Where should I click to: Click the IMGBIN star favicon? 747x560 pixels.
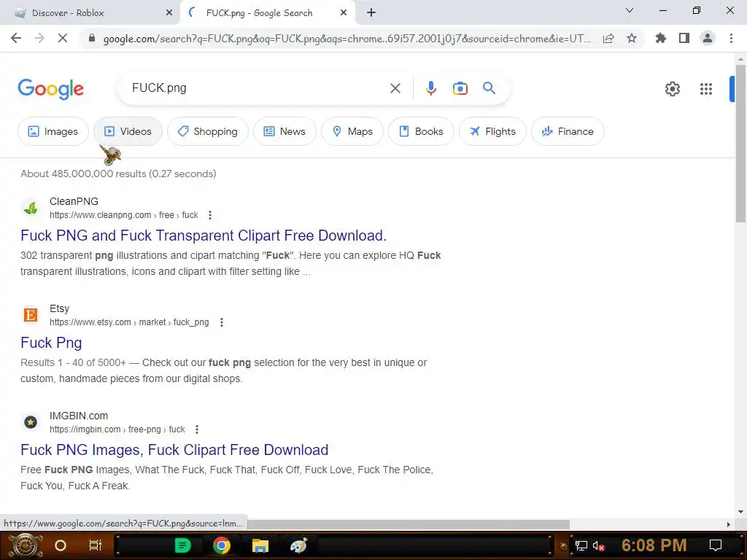click(31, 422)
